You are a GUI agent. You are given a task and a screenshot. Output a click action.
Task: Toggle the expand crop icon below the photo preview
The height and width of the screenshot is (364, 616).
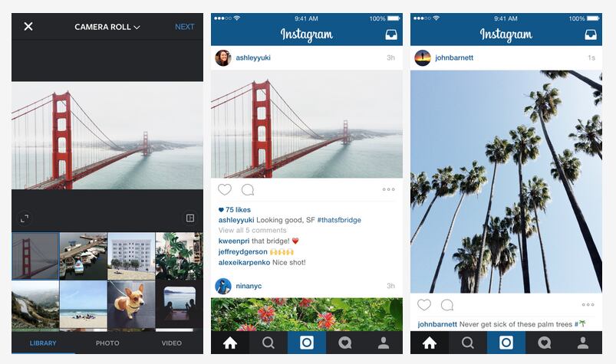pos(25,218)
